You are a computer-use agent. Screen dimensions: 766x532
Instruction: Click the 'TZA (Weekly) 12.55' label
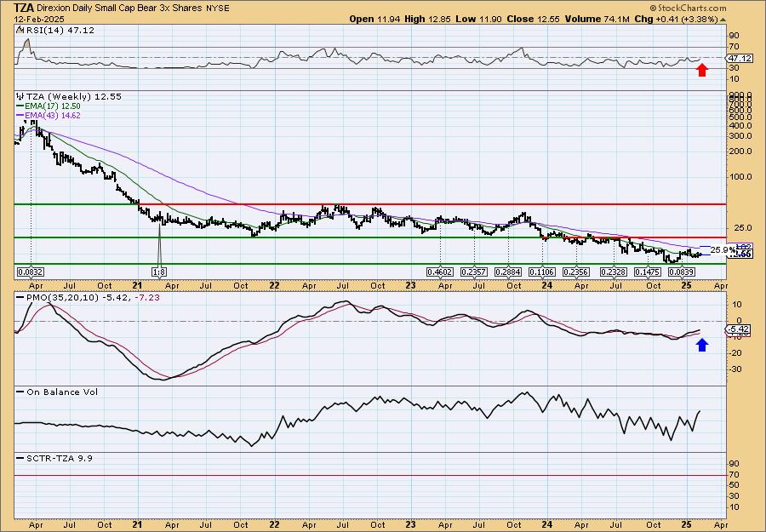click(x=73, y=96)
